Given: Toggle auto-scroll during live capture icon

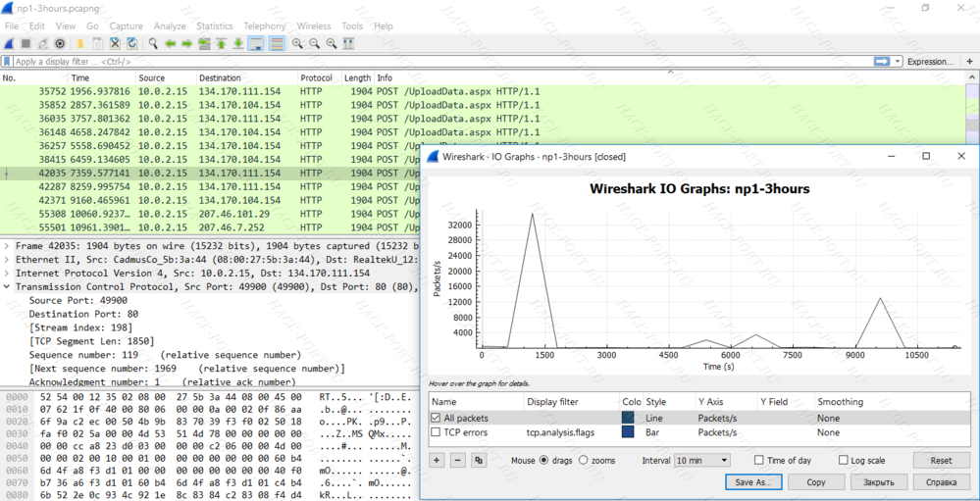Looking at the screenshot, I should pyautogui.click(x=256, y=44).
